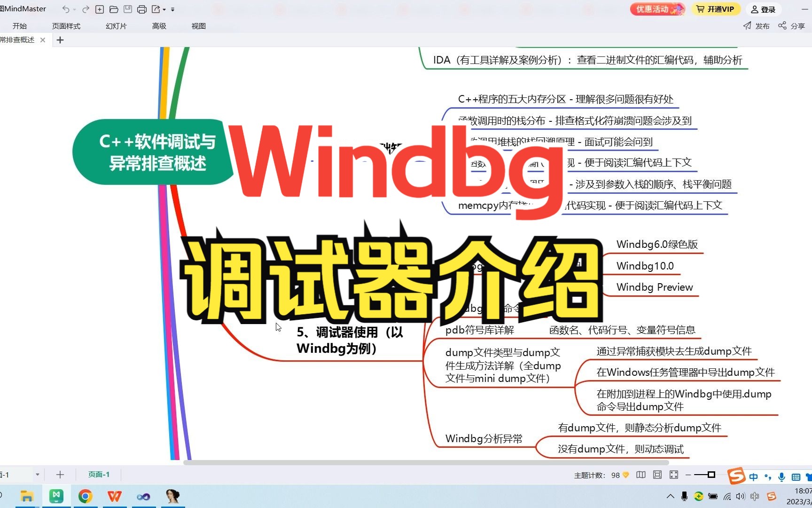Open Google Chrome from the taskbar
The width and height of the screenshot is (812, 508).
tap(85, 496)
